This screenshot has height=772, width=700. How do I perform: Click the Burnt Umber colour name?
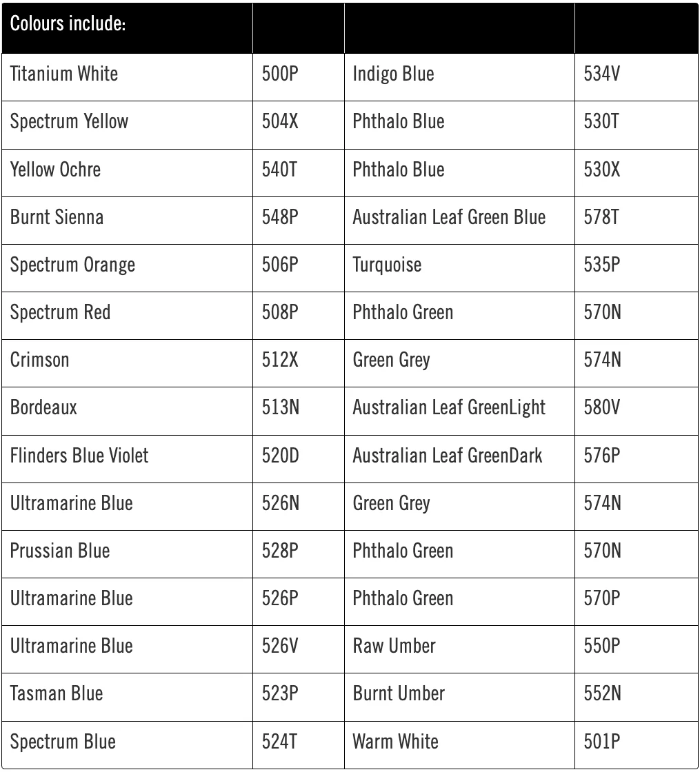click(399, 693)
